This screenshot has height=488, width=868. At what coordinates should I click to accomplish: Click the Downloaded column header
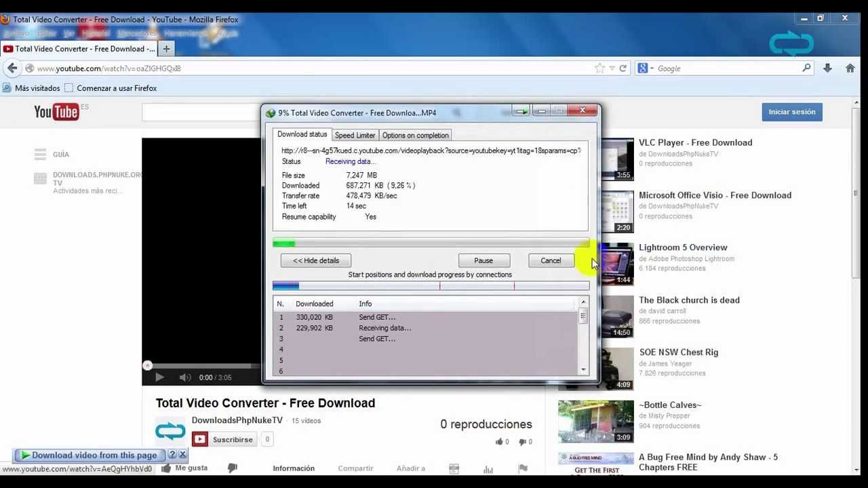(x=314, y=304)
